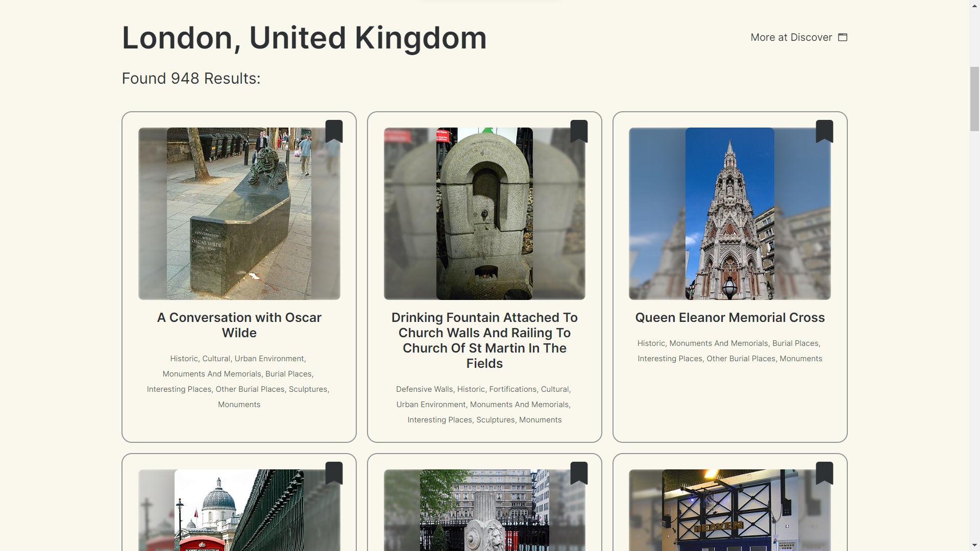The width and height of the screenshot is (980, 551).
Task: Bookmark the Drinking Fountain card
Action: [580, 131]
